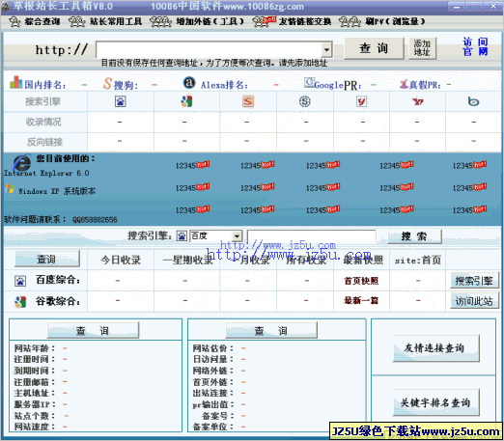Click the 国内排名 bar chart icon
The height and width of the screenshot is (441, 504).
point(15,82)
